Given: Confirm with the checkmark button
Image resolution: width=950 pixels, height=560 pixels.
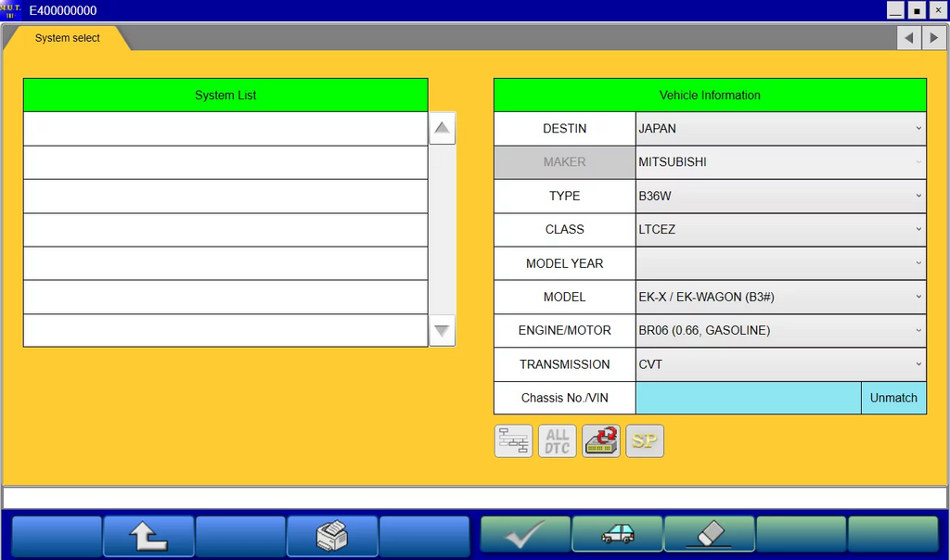Looking at the screenshot, I should (x=525, y=536).
